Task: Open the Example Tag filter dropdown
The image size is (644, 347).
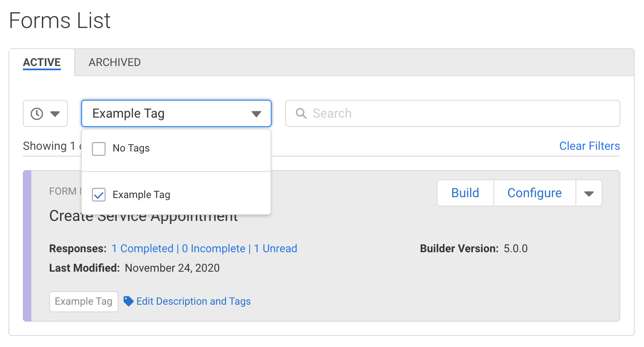Action: [x=176, y=113]
